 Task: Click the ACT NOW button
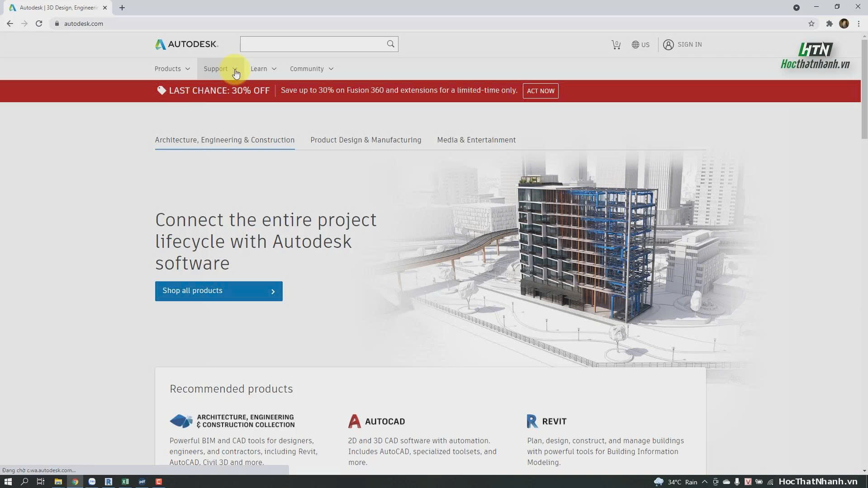pyautogui.click(x=541, y=91)
